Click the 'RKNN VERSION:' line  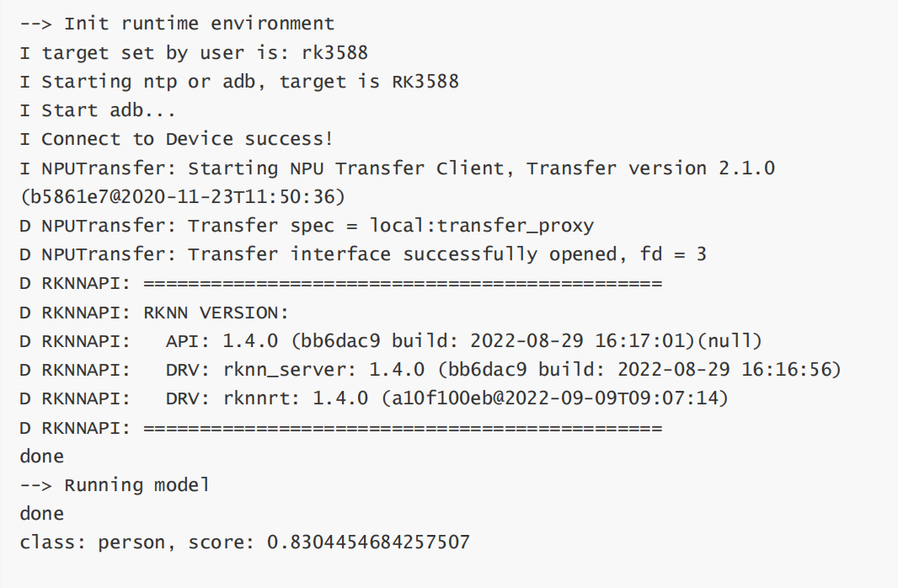154,313
